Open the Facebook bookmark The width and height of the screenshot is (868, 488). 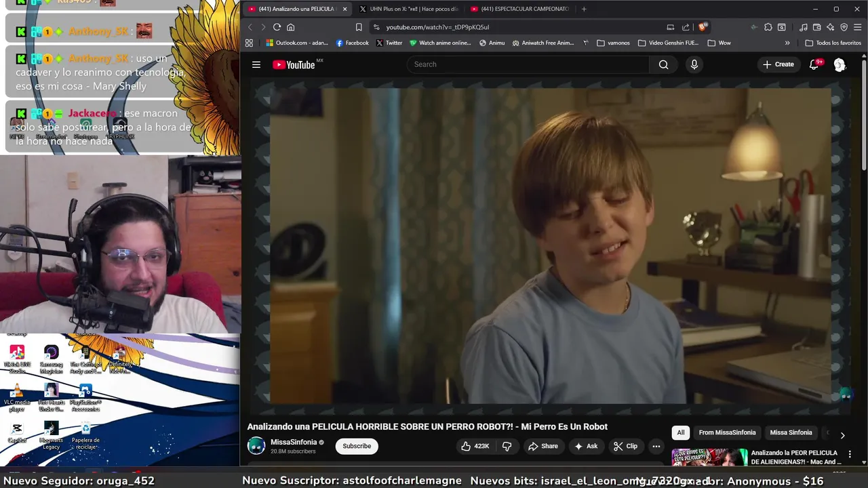pos(353,43)
